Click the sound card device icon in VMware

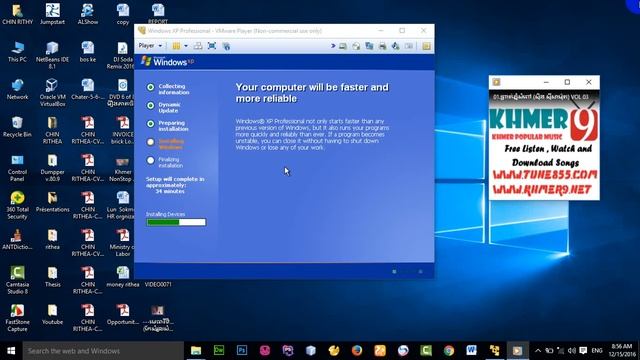tap(396, 46)
